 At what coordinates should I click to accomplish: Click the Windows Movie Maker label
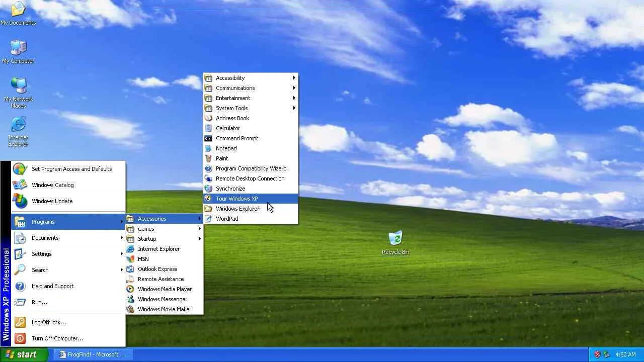(x=165, y=309)
